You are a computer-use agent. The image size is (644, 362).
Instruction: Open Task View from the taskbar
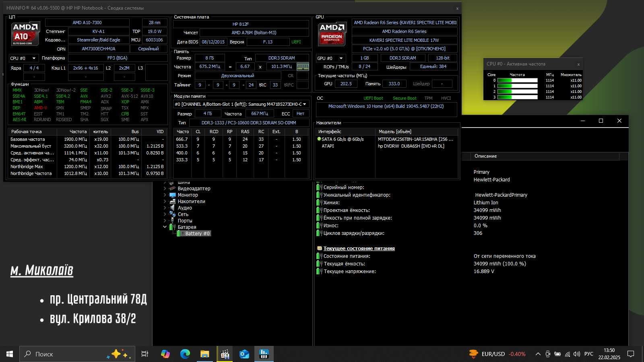click(145, 354)
